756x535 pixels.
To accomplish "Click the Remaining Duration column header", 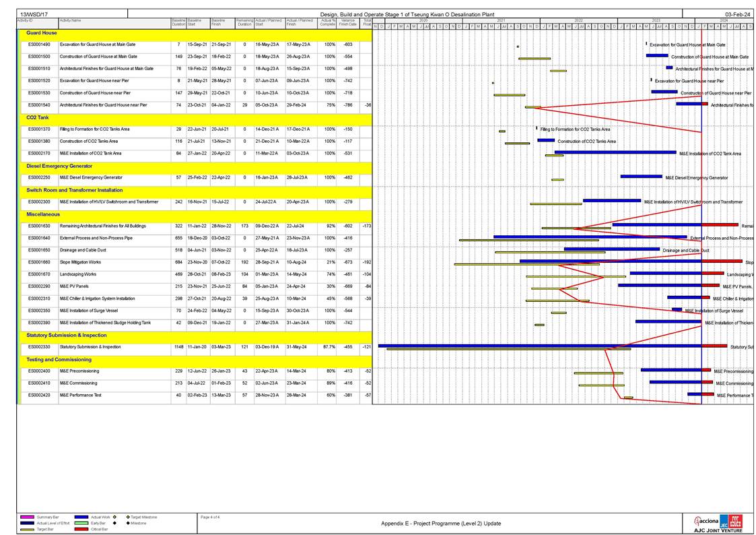I will point(244,23).
